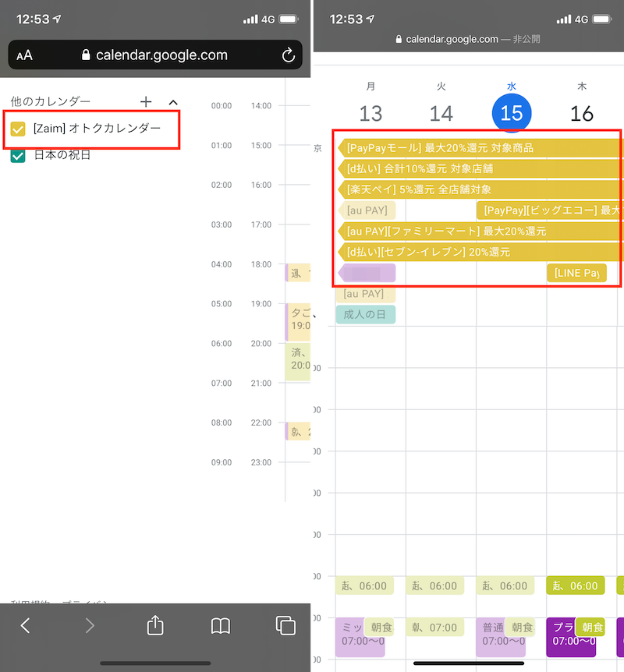Image resolution: width=624 pixels, height=672 pixels.
Task: Select Thursday 16 in the week header
Action: 581,114
